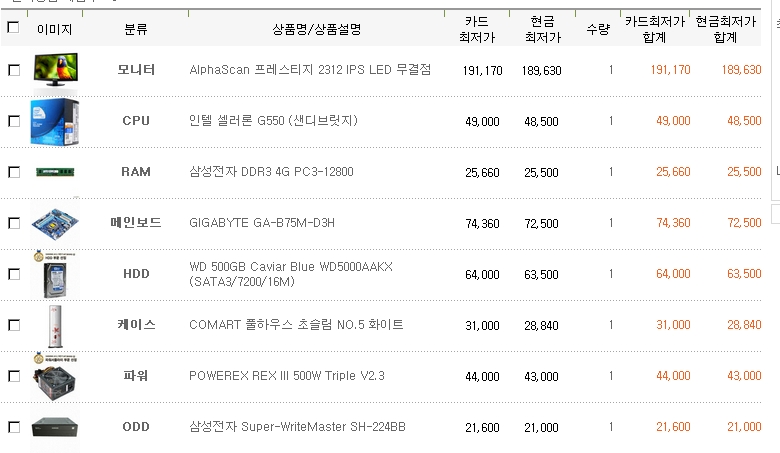
Task: Click the GIGABYTE motherboard image
Action: point(55,223)
